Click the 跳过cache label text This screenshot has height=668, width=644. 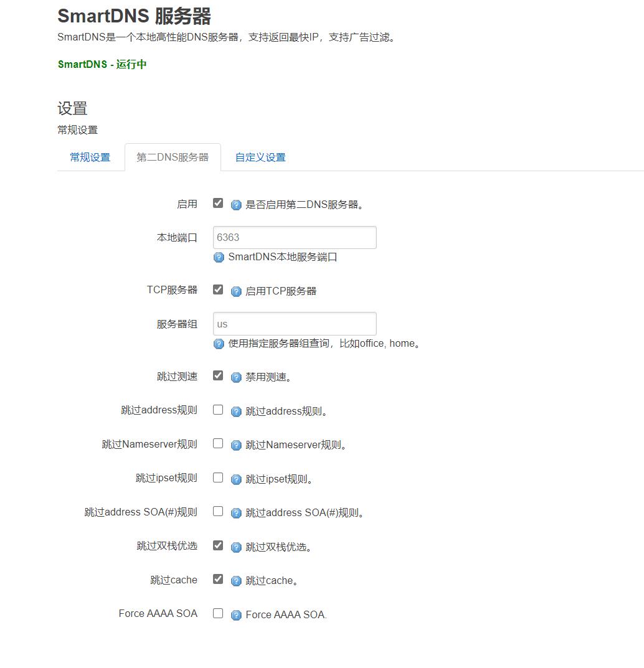click(x=174, y=580)
